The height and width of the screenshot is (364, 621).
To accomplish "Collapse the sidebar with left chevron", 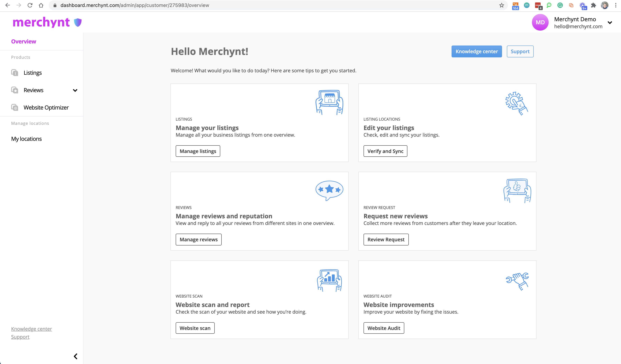I will (x=76, y=356).
